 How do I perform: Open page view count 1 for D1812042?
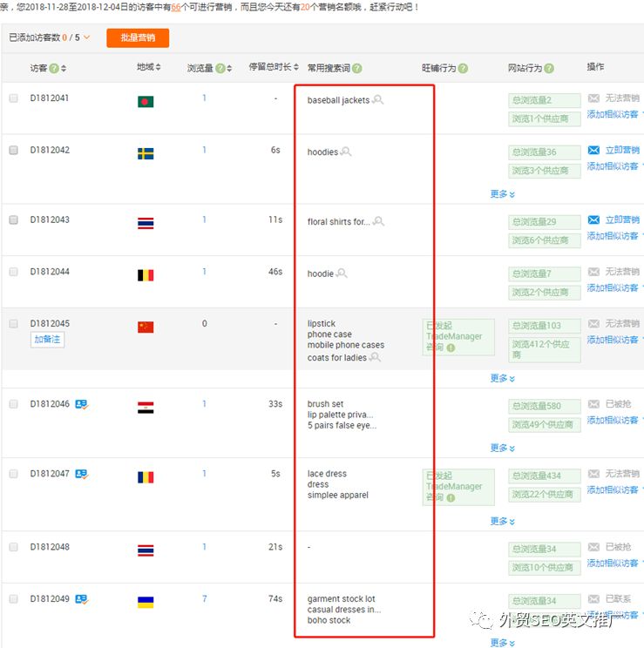[x=204, y=150]
